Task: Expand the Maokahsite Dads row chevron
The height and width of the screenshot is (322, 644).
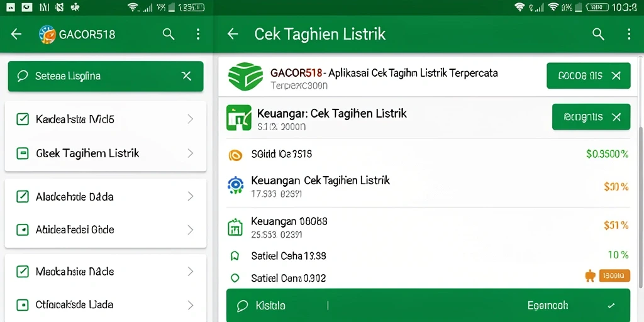Action: click(x=190, y=272)
